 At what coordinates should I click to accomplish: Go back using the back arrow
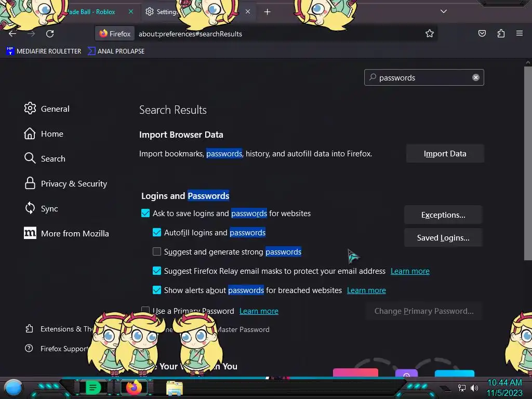[12, 34]
